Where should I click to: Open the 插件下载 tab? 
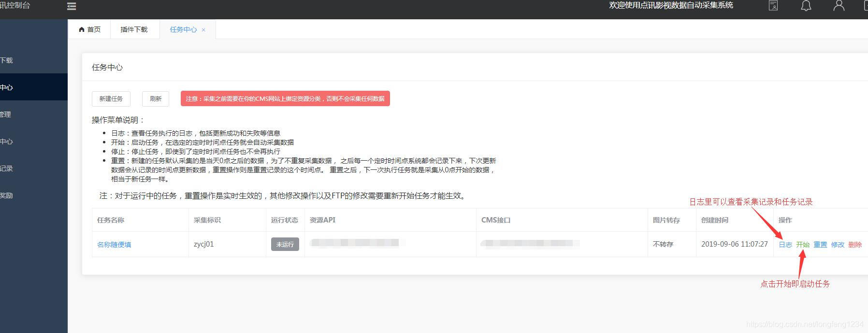click(x=134, y=29)
